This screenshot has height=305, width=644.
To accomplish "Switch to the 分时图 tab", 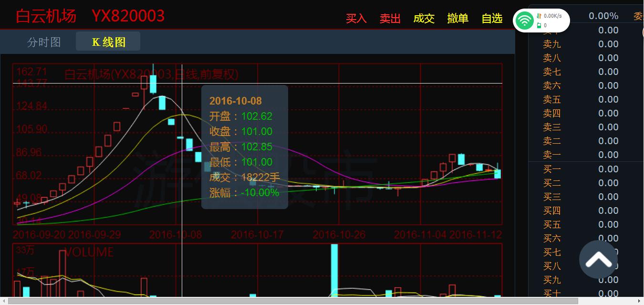I will point(44,42).
